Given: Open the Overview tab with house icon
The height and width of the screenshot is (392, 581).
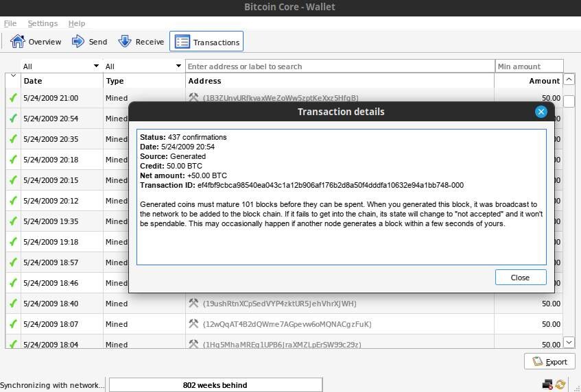Looking at the screenshot, I should point(36,41).
